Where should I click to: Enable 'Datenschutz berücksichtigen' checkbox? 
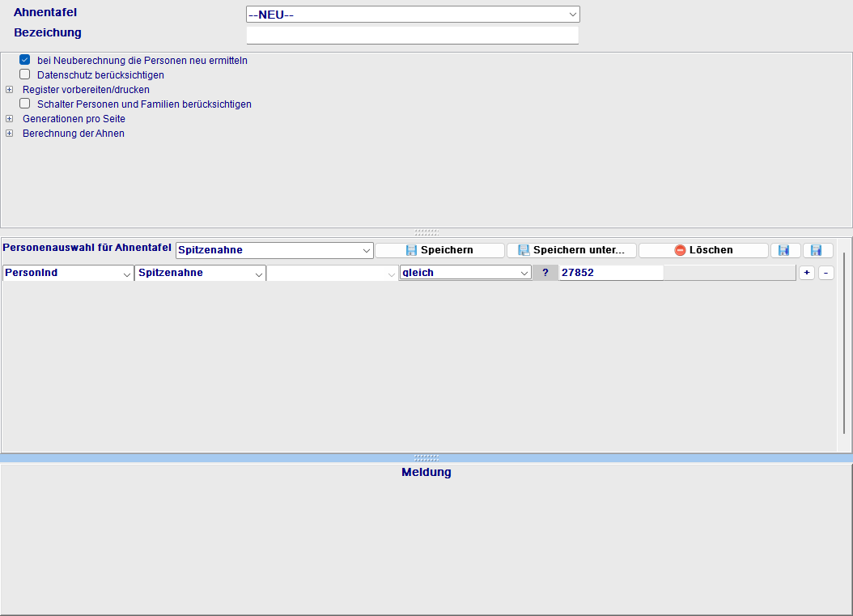click(x=25, y=74)
